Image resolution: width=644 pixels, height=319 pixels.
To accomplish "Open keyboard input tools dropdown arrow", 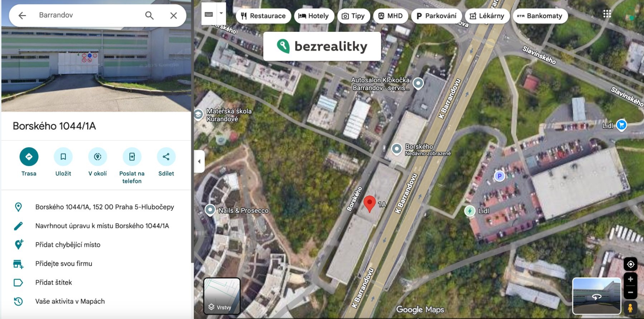I will (221, 14).
